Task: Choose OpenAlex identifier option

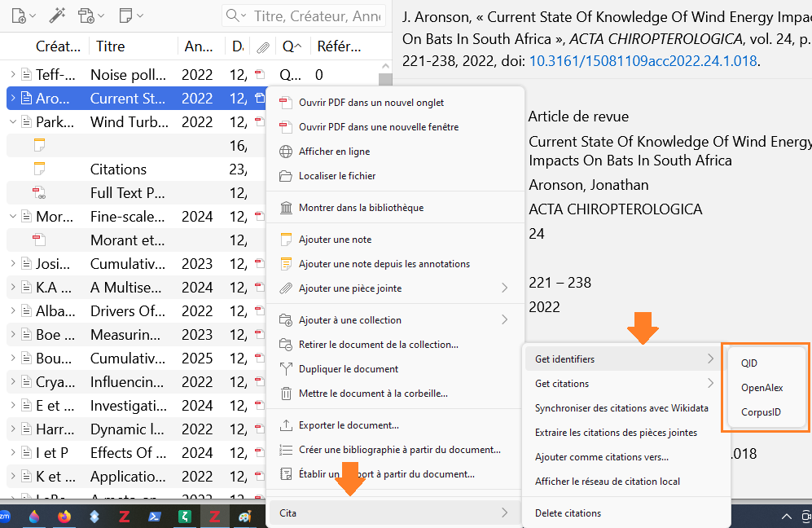Action: click(x=762, y=388)
